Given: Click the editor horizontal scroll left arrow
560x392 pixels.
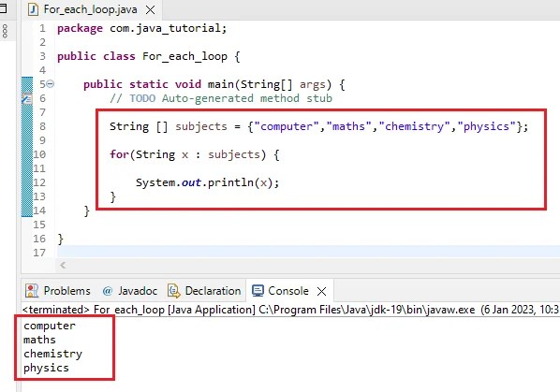Looking at the screenshot, I should tap(63, 265).
